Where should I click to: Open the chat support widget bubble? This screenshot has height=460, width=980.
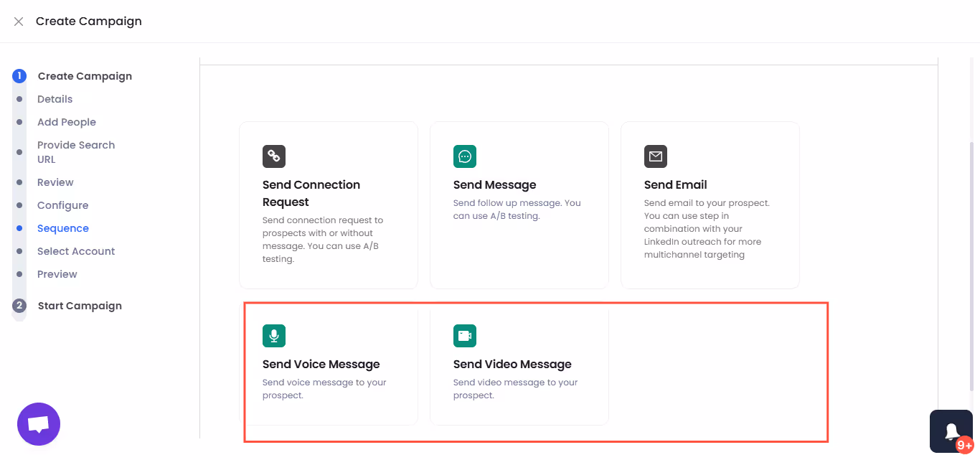click(38, 423)
